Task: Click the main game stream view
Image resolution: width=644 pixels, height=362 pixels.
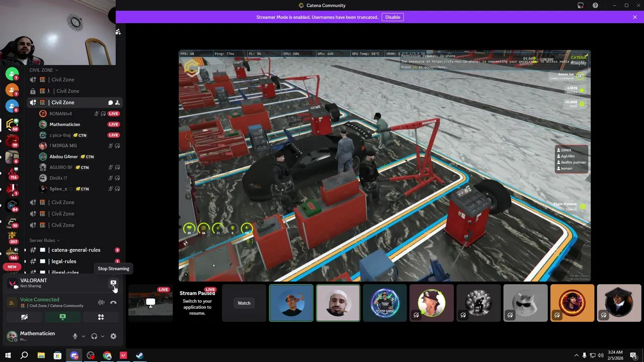Action: click(384, 165)
